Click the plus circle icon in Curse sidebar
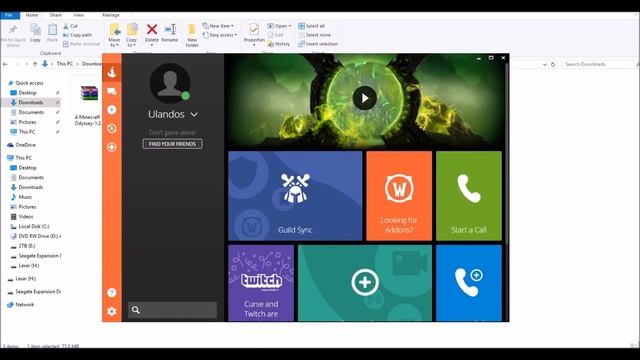 [x=112, y=110]
